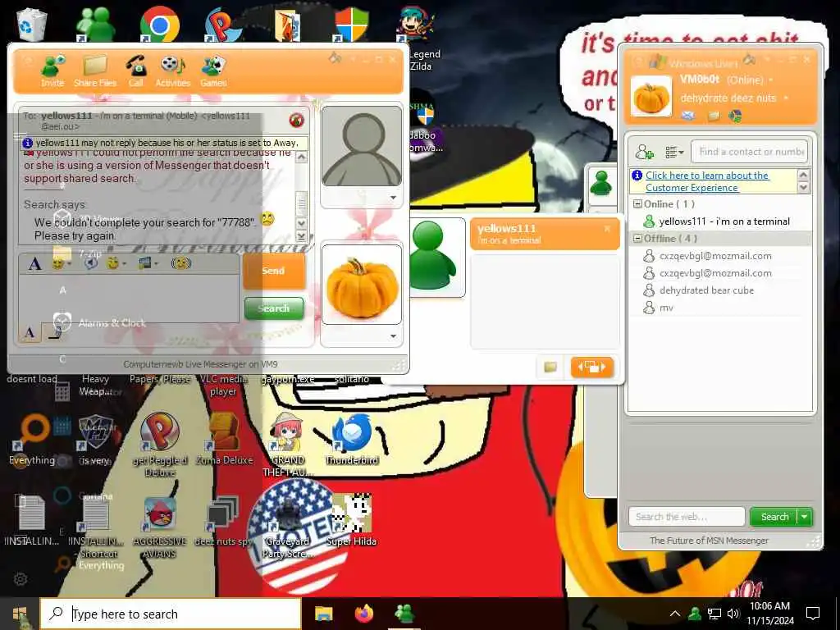This screenshot has width=840, height=630.
Task: Click the block contact icon beside yellows111
Action: [x=296, y=120]
